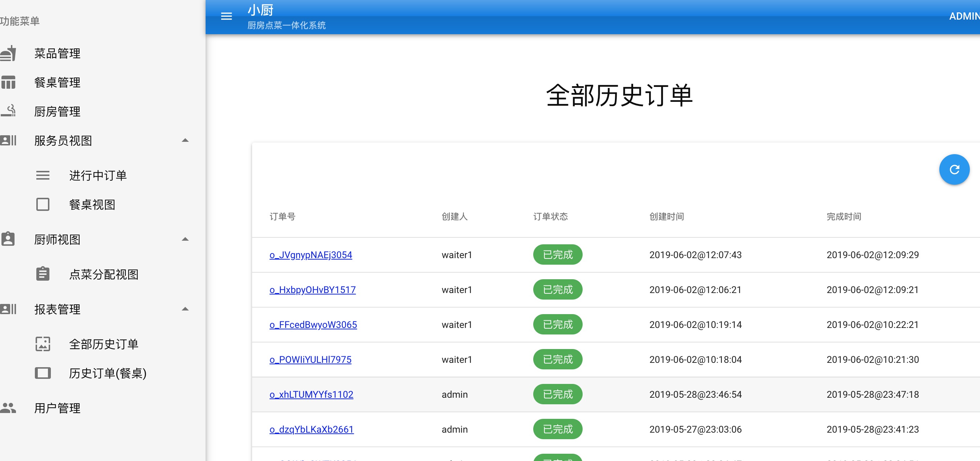The width and height of the screenshot is (980, 461).
Task: Click the 点菜分配视图 clipboard icon
Action: tap(42, 274)
